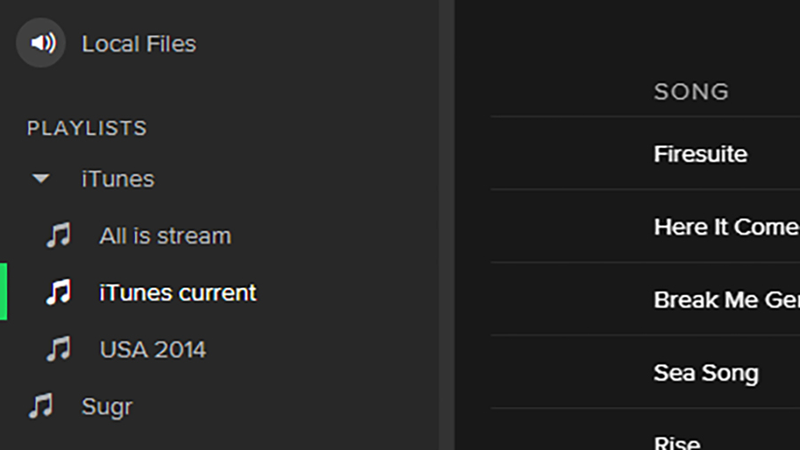The height and width of the screenshot is (450, 800).
Task: Open Local Files in the sidebar
Action: [x=139, y=44]
